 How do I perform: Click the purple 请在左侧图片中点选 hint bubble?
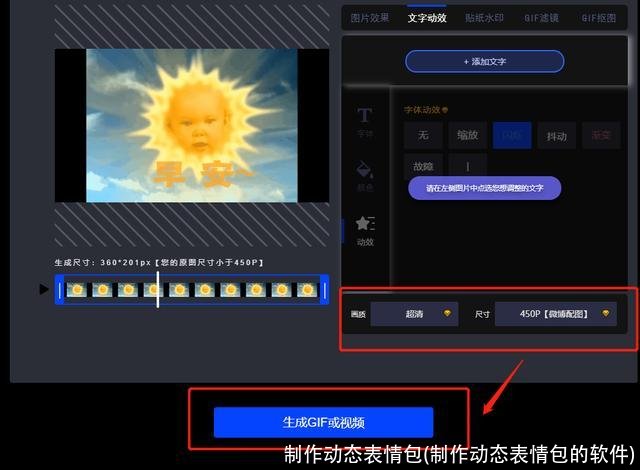(484, 188)
